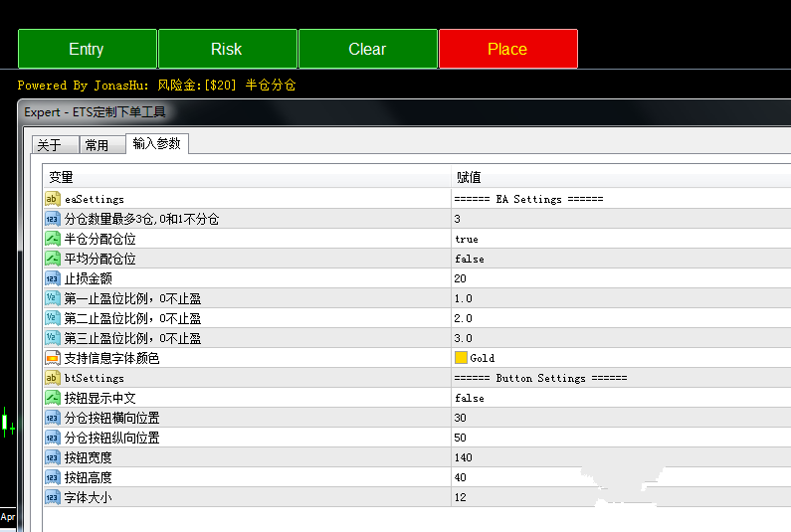This screenshot has width=791, height=532.
Task: Toggle the 平均分配仓位 false value
Action: [x=469, y=259]
